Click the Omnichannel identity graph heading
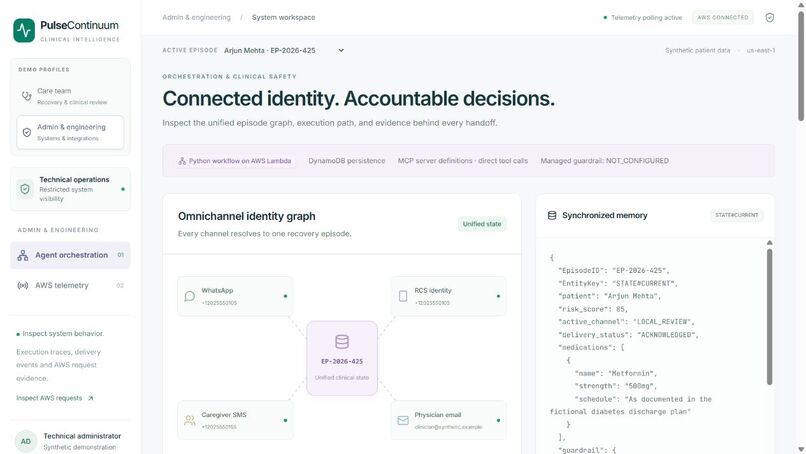Image resolution: width=806 pixels, height=454 pixels. tap(247, 216)
